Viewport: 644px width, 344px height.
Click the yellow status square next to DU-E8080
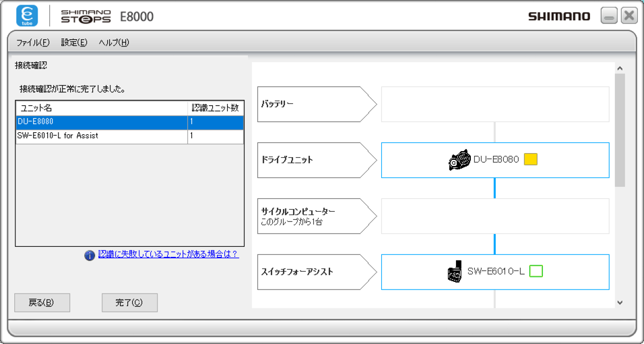tap(530, 160)
